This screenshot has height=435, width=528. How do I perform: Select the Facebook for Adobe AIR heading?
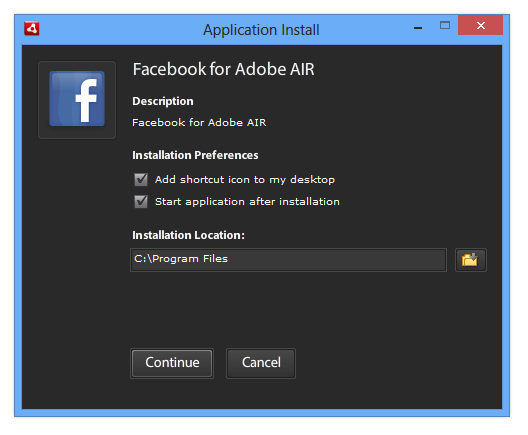tap(224, 69)
